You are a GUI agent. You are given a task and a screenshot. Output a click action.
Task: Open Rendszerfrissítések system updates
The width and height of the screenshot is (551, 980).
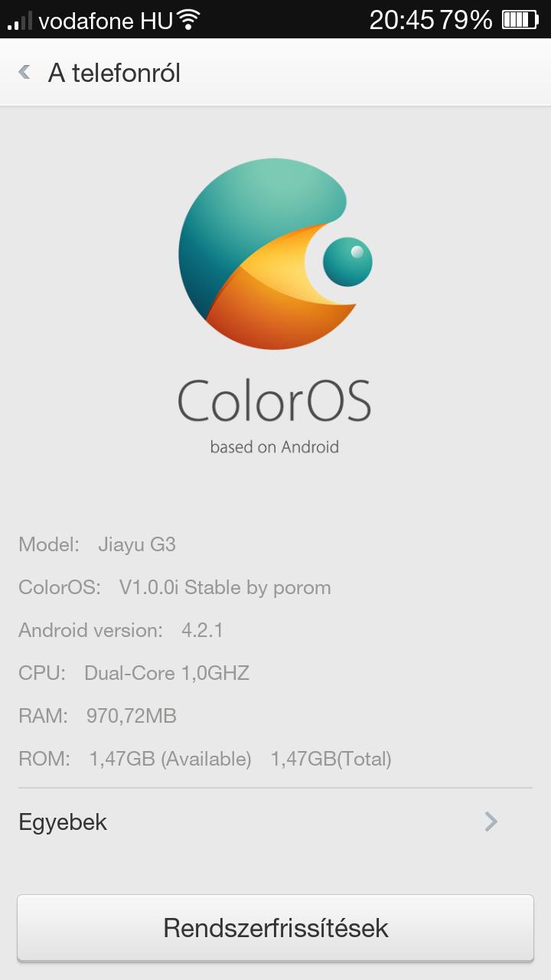tap(275, 928)
